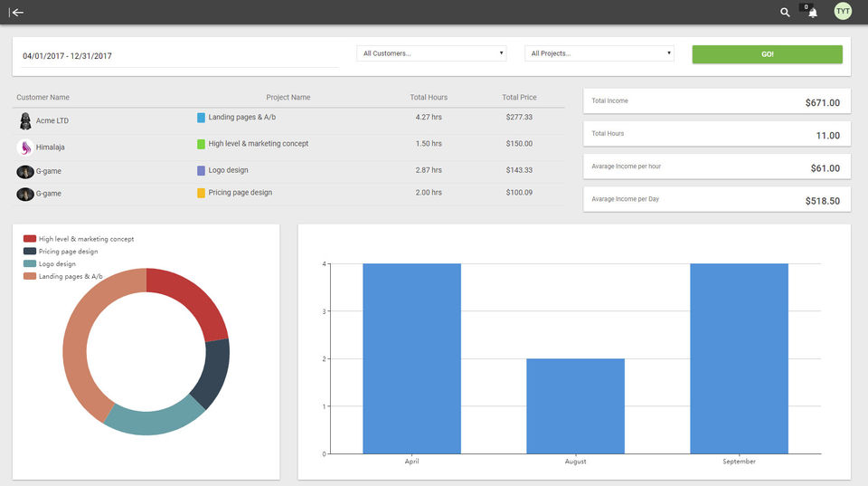Select the August bar in chart
The height and width of the screenshot is (486, 868).
[x=575, y=405]
